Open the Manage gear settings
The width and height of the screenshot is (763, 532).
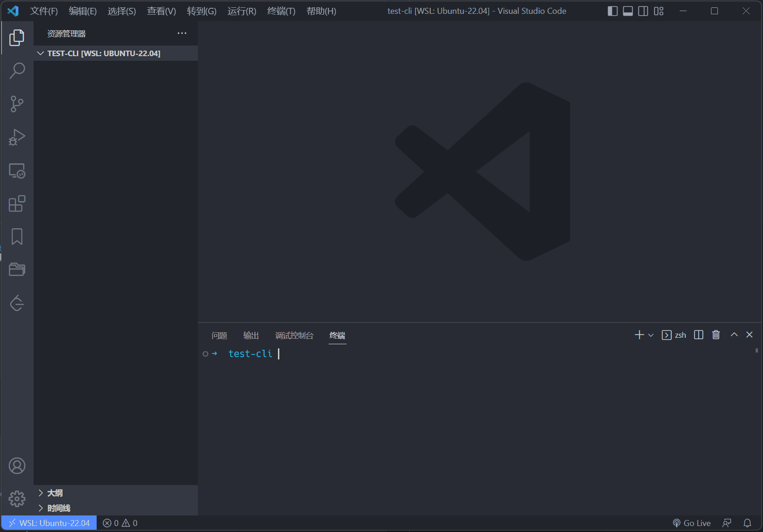(x=17, y=499)
